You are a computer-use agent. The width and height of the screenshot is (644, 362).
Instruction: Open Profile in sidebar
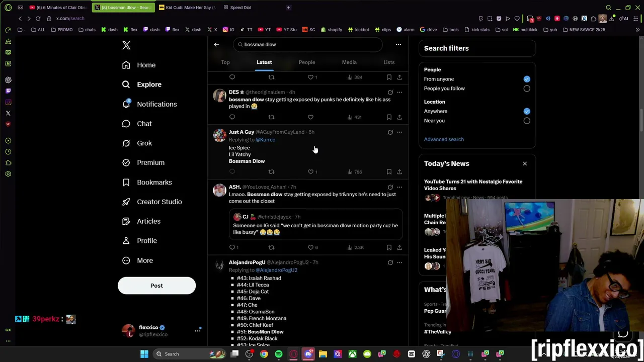[140, 241]
